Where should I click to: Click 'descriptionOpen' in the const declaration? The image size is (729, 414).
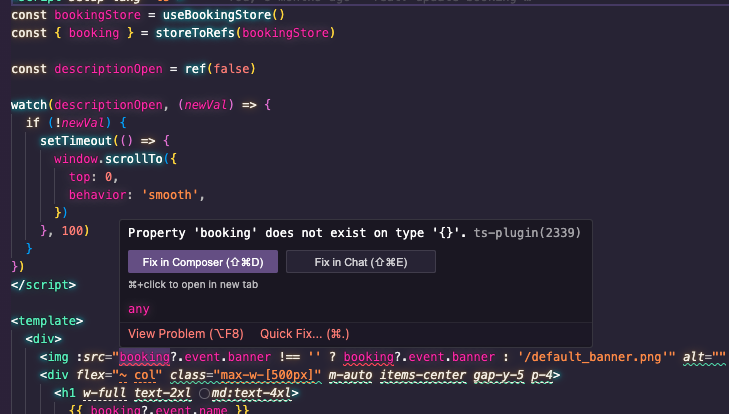point(108,69)
